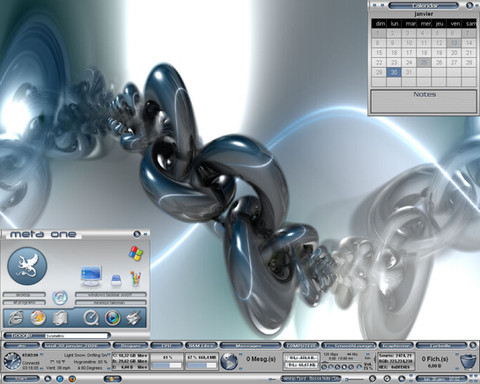Click the round X icon at the bottom bar's right end

[x=473, y=345]
